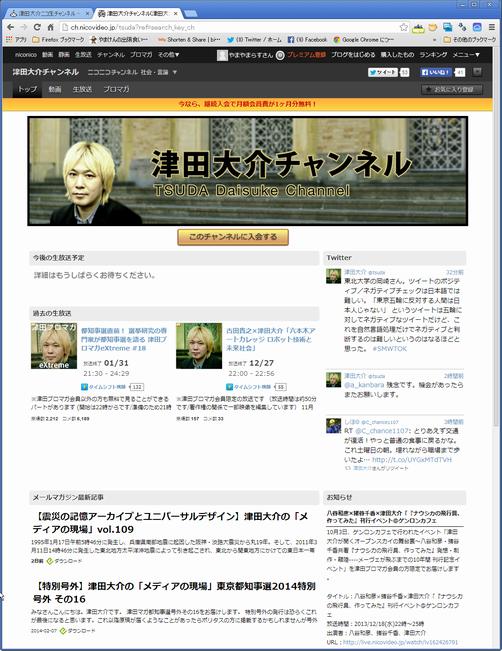Switch to the first 津田大介ニコ生チャンネル tab
This screenshot has height=651, width=502.
pos(47,13)
